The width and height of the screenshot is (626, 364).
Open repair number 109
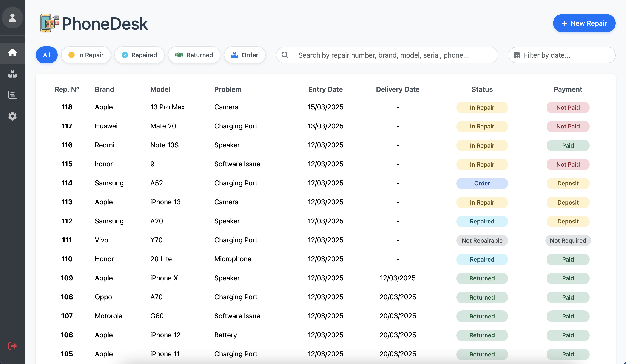click(325, 278)
